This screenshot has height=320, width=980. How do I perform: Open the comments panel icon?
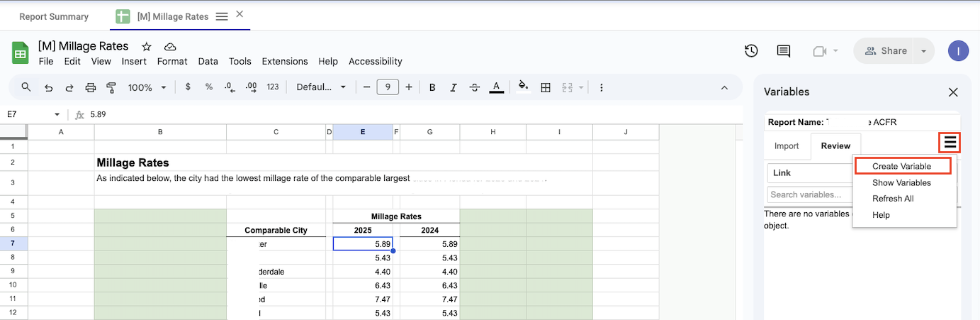pos(784,50)
